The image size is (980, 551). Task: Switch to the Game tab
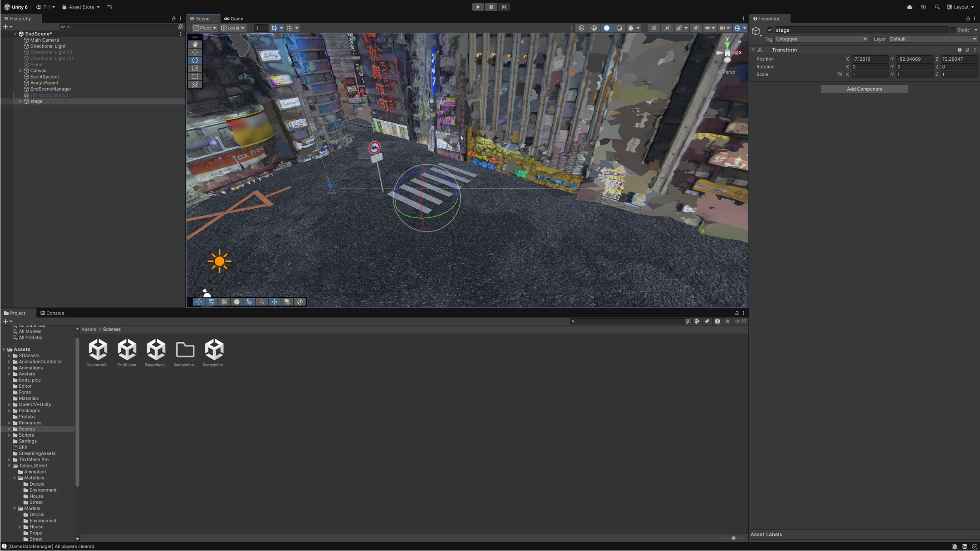tap(234, 19)
